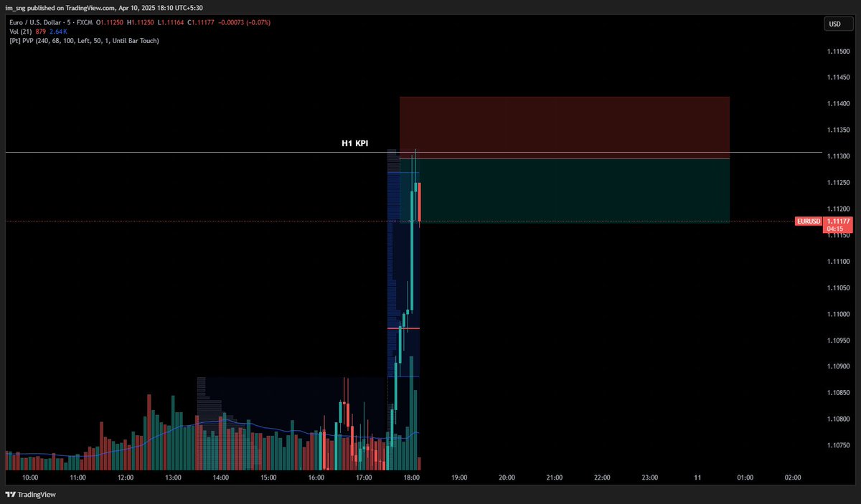Image resolution: width=861 pixels, height=504 pixels.
Task: Click the 20:00 time axis label
Action: pyautogui.click(x=507, y=477)
